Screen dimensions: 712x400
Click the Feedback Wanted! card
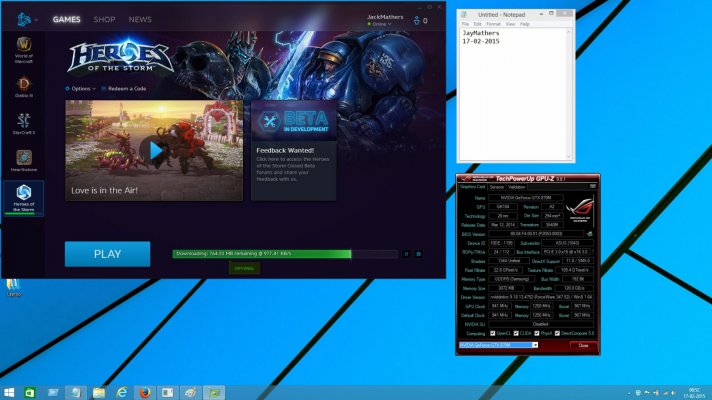pyautogui.click(x=294, y=170)
